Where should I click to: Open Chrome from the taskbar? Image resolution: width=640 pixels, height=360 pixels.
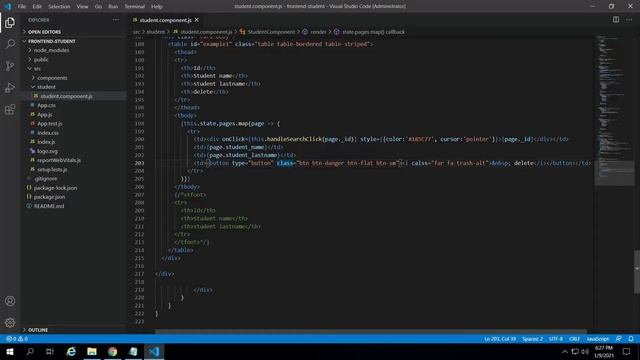[113, 351]
